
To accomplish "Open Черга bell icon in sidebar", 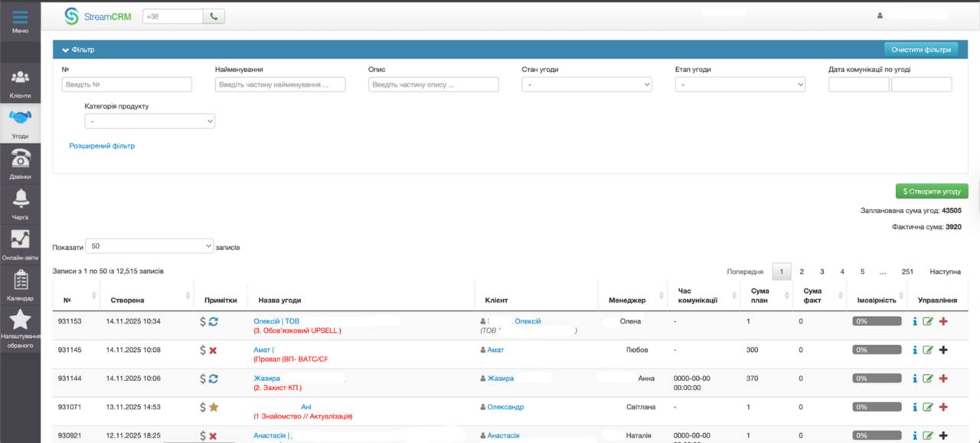I will click(x=20, y=202).
